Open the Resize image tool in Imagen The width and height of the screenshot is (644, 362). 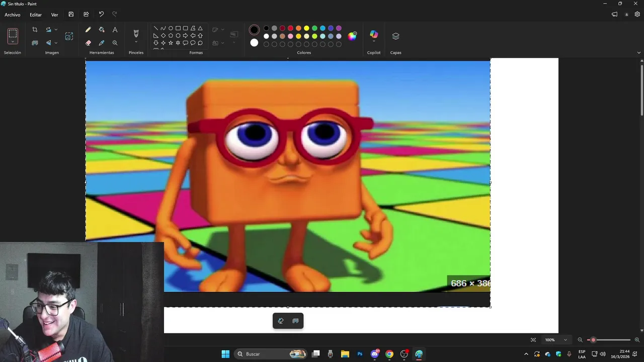tap(69, 36)
